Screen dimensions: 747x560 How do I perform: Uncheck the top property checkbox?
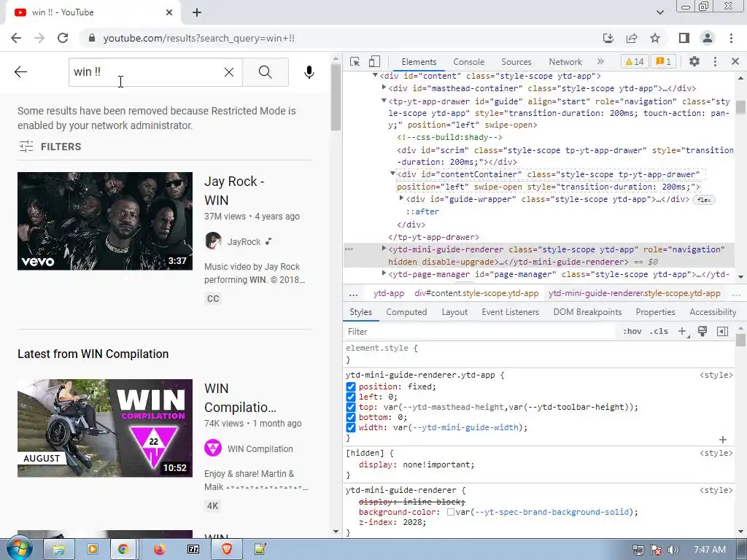coord(351,407)
